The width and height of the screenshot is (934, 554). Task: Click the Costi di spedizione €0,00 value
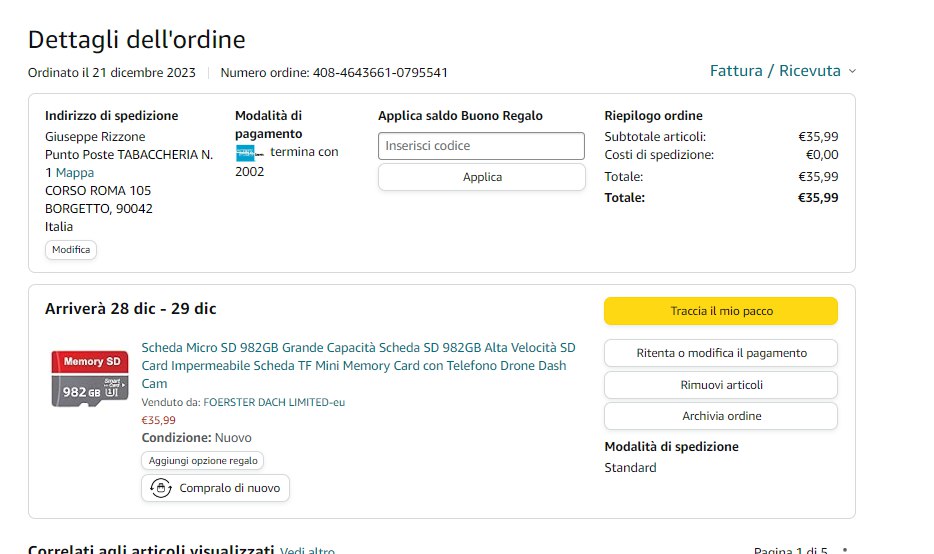click(x=822, y=155)
